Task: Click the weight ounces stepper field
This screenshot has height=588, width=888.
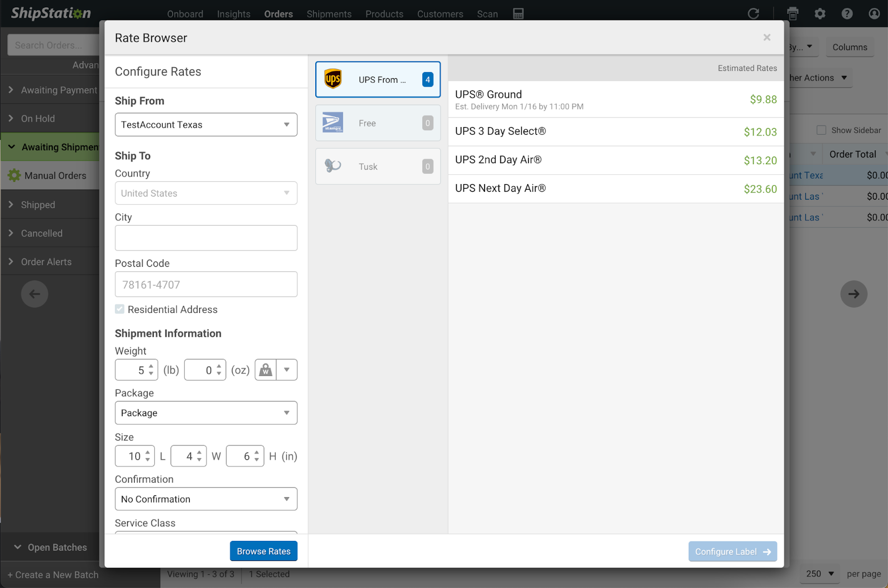Action: click(205, 370)
